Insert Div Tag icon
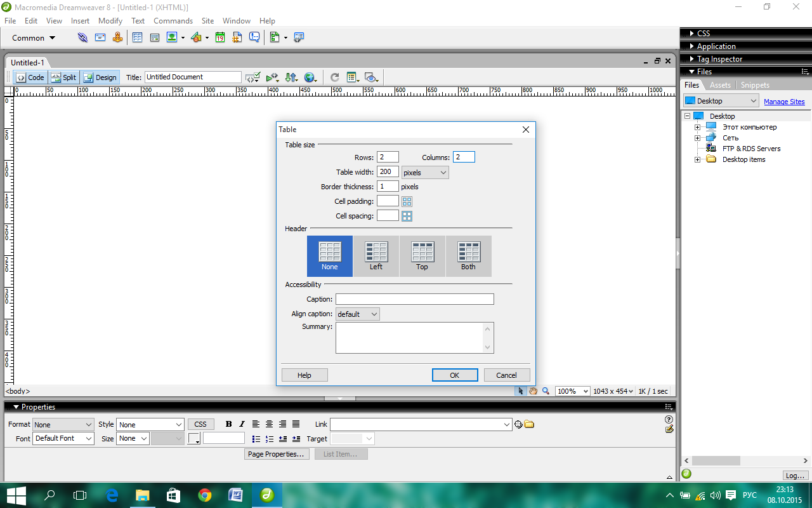Viewport: 812px width, 508px height. [154, 37]
